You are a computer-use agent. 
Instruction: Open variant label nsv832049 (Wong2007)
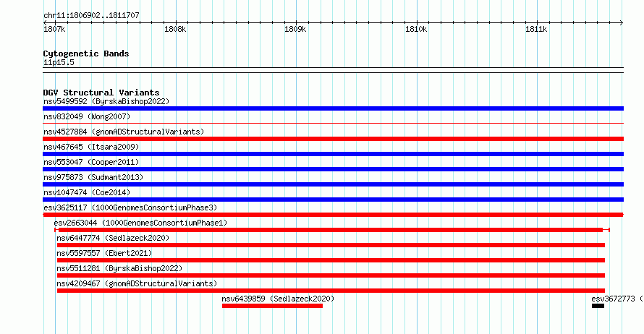coord(87,116)
